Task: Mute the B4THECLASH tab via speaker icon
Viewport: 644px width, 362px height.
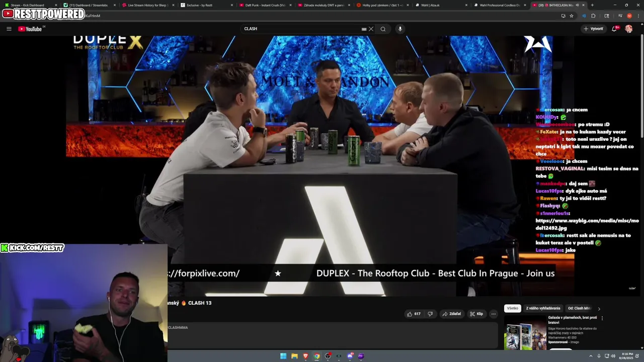Action: tap(577, 5)
